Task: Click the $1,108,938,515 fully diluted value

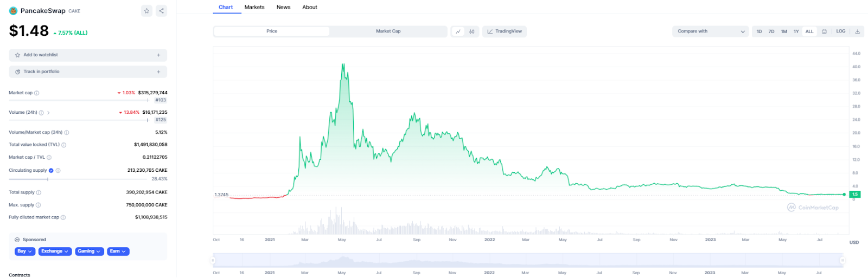Action: pos(151,218)
